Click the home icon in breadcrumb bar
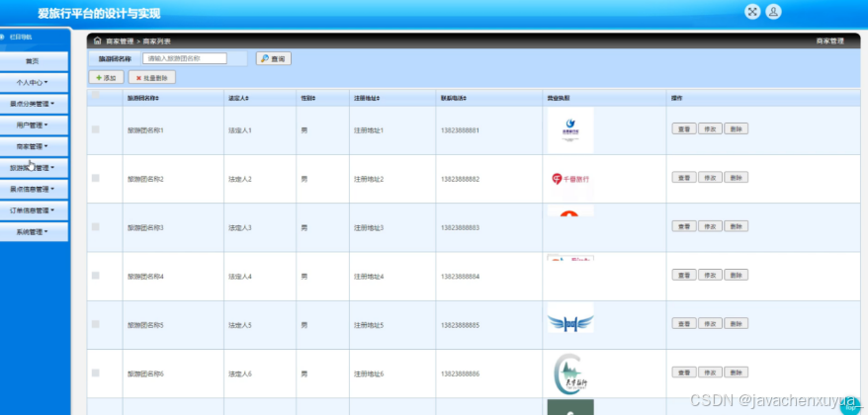 98,41
